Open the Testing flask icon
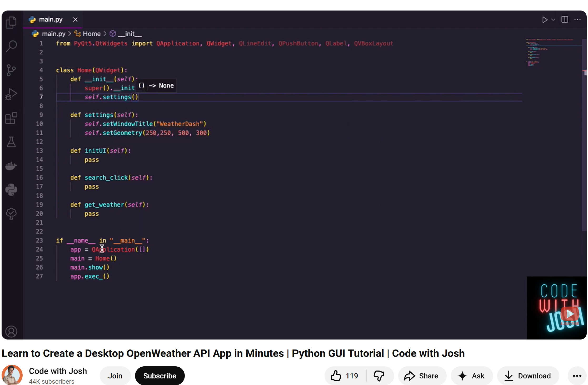The height and width of the screenshot is (385, 588). tap(11, 142)
